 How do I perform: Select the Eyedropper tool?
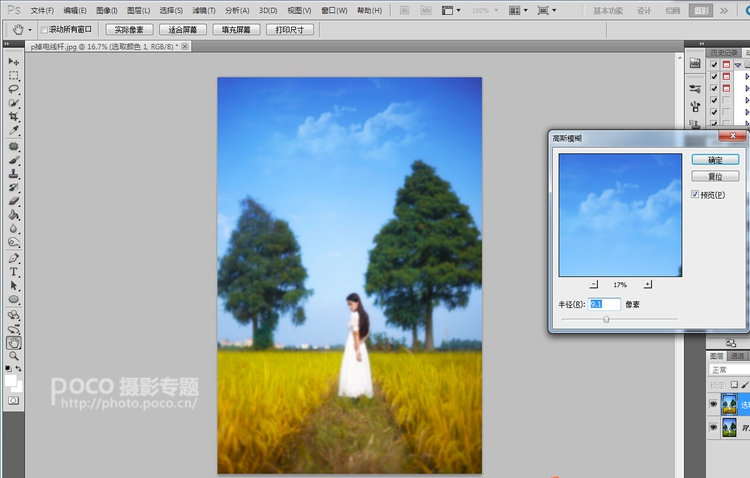click(13, 131)
